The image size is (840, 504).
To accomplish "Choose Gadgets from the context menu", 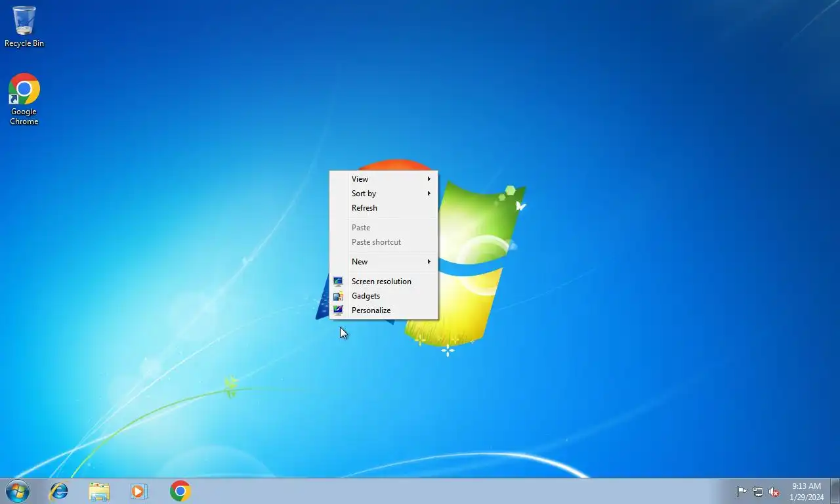I will click(384, 295).
